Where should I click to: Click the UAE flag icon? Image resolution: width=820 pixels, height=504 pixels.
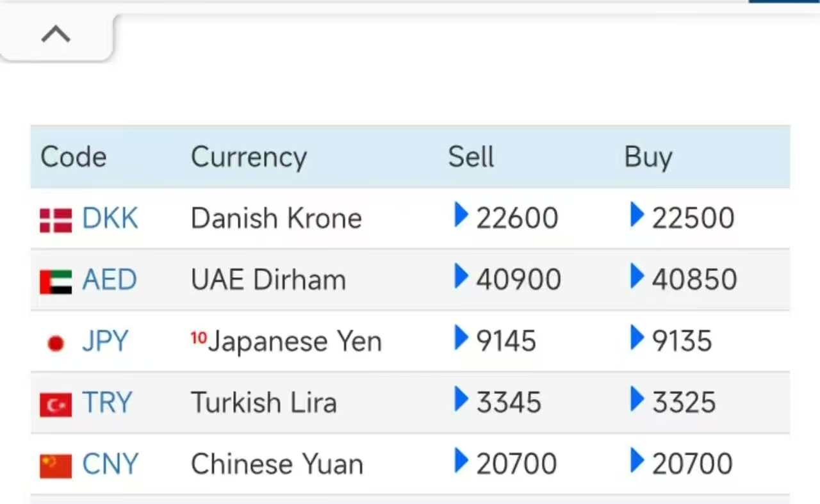tap(56, 281)
